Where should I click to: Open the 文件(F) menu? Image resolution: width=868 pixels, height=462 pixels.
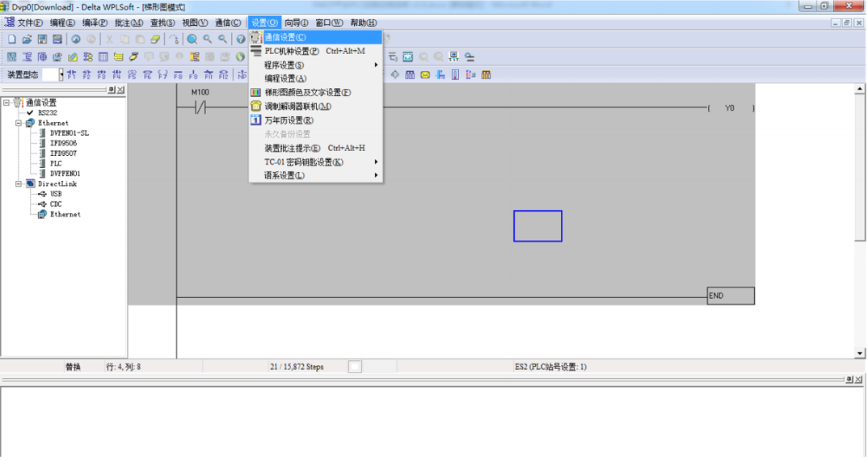coord(30,23)
